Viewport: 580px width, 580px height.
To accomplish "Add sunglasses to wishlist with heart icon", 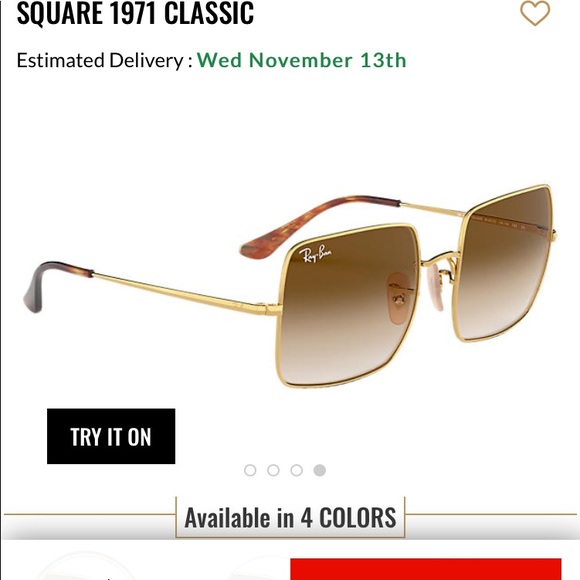I will (535, 13).
